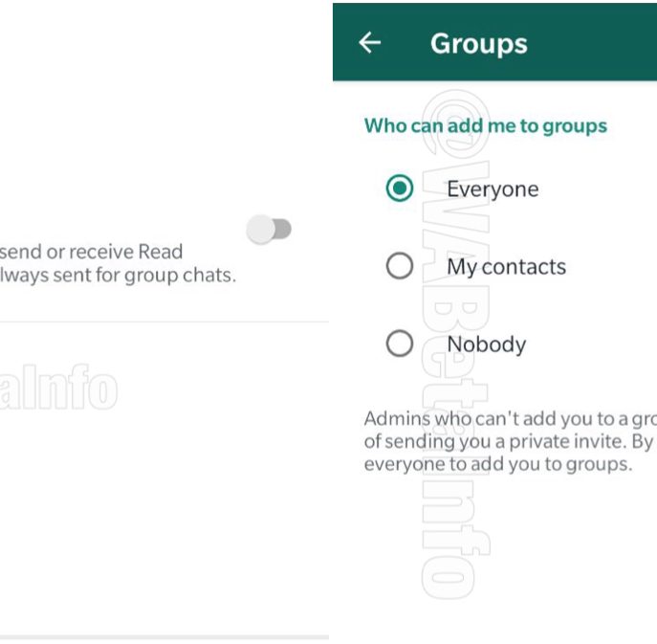Click the grey divider at bottom left

[x=164, y=636]
